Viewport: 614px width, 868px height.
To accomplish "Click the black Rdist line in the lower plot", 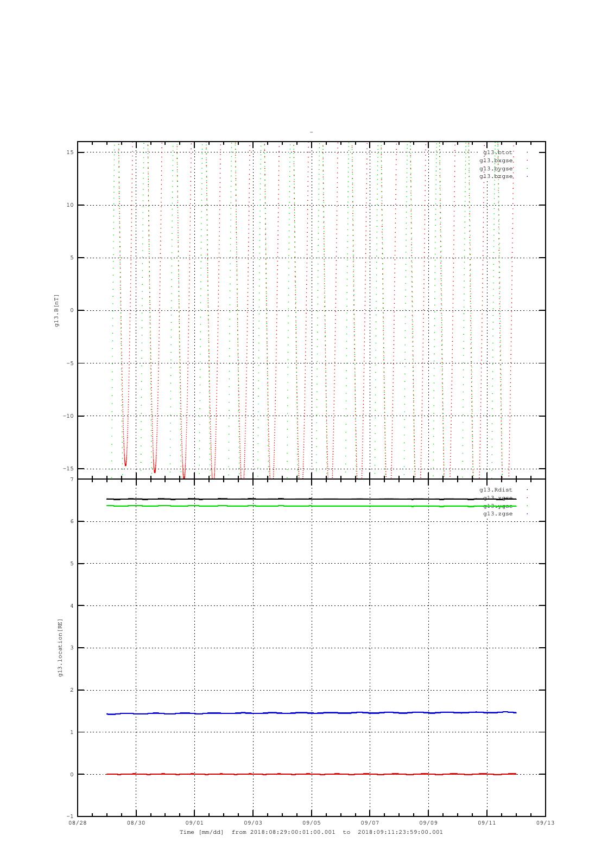I will [x=311, y=499].
